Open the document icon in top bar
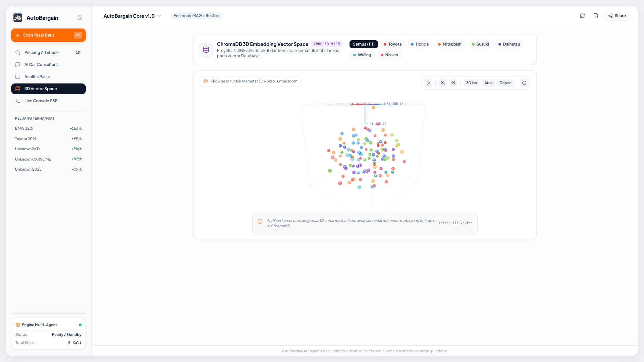Screen dimensions: 644x362 pos(596,16)
